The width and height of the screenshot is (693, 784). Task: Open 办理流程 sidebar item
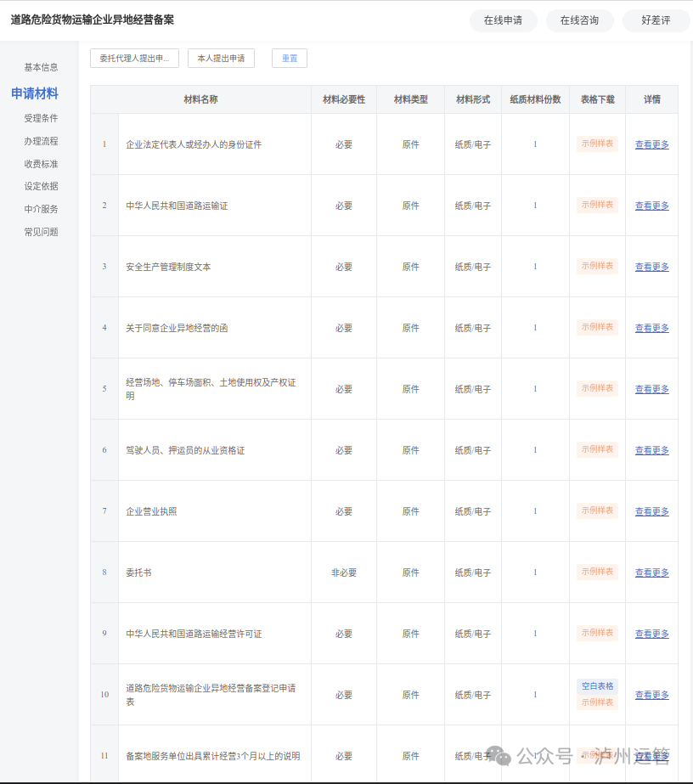click(41, 141)
